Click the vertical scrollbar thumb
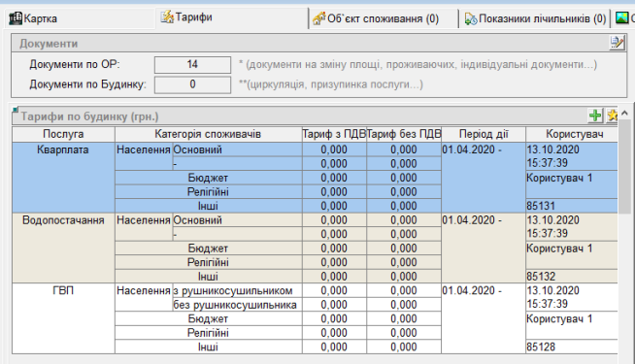 [x=624, y=166]
